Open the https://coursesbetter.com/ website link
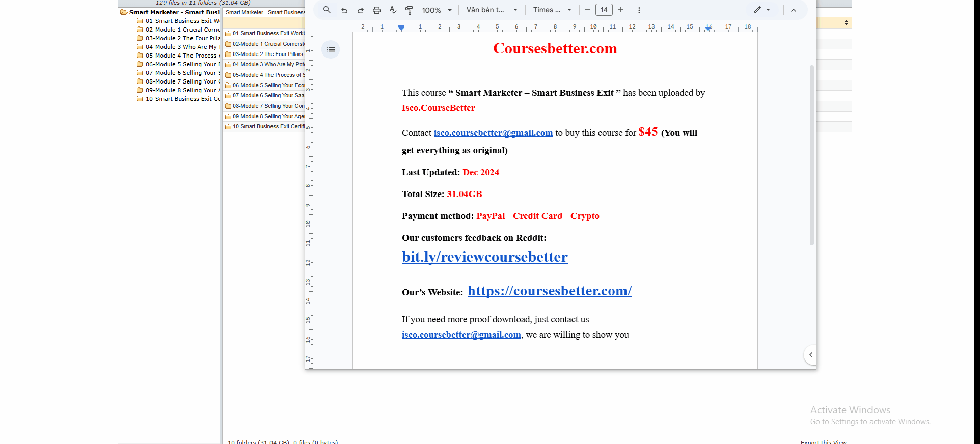Image resolution: width=980 pixels, height=444 pixels. point(550,291)
